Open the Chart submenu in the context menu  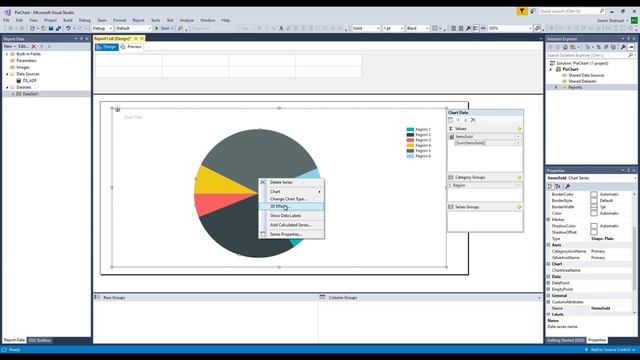[x=291, y=191]
